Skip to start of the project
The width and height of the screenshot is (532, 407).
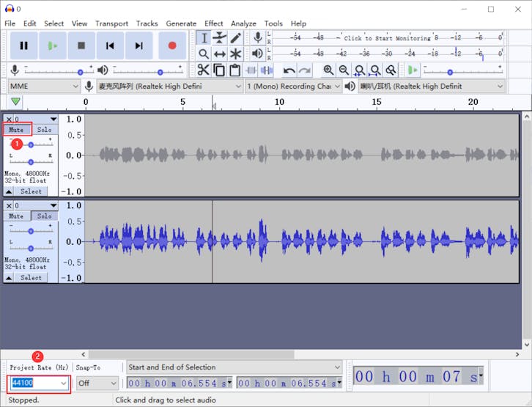110,45
